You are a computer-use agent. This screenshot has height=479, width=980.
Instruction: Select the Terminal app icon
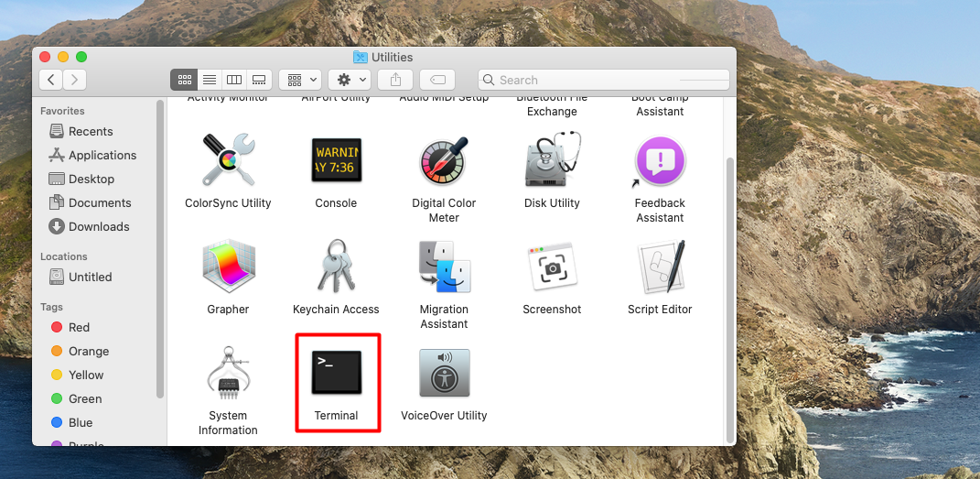point(337,373)
